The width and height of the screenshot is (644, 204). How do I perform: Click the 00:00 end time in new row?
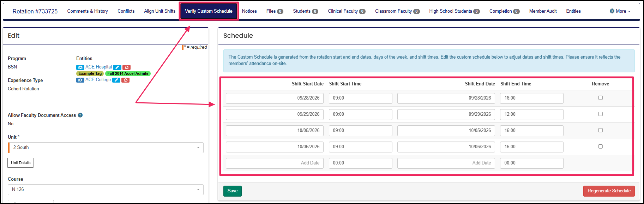pyautogui.click(x=531, y=163)
